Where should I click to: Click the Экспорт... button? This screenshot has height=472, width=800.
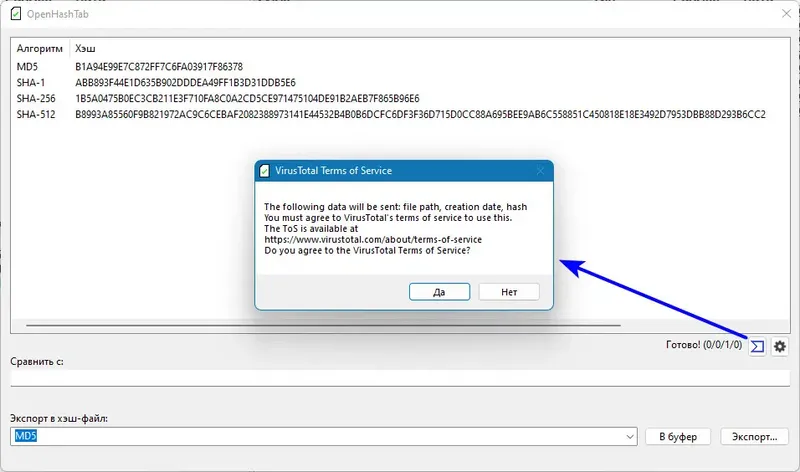[x=754, y=437]
